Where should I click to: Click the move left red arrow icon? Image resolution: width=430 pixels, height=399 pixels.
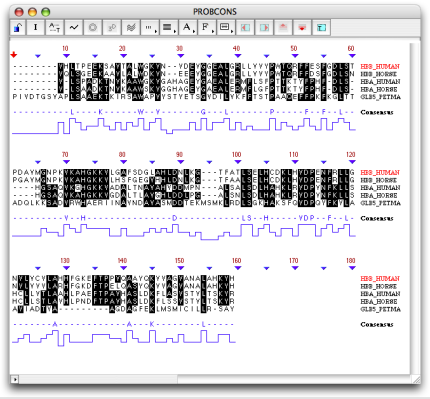tap(245, 27)
